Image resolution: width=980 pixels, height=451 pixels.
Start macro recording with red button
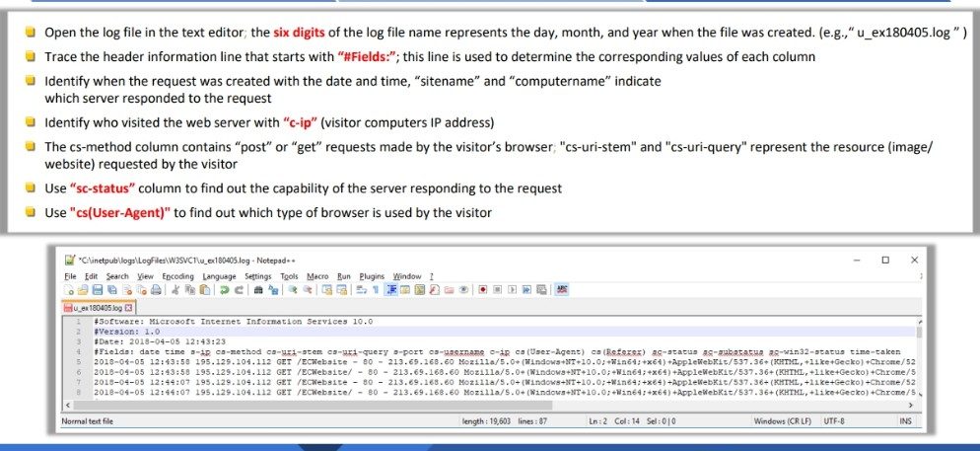coord(482,289)
